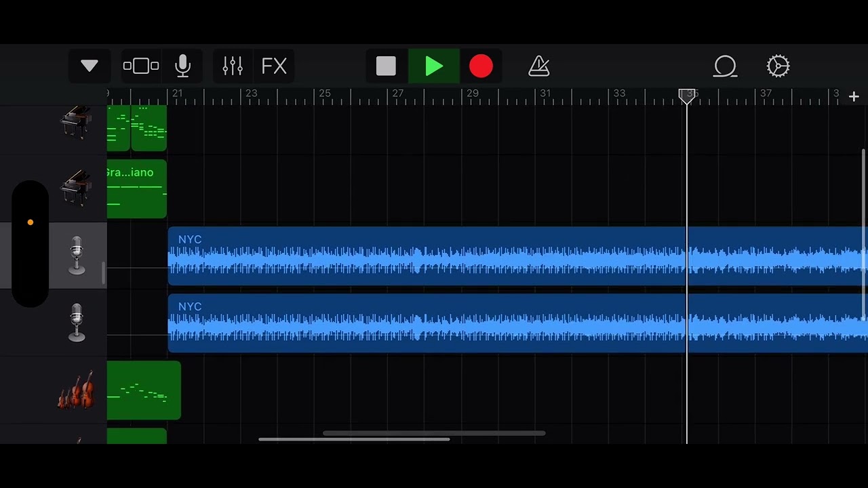Click the track header resize handle
The height and width of the screenshot is (488, 868).
coord(103,272)
